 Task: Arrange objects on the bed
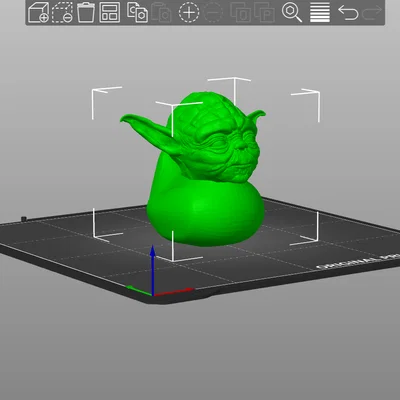(x=110, y=12)
